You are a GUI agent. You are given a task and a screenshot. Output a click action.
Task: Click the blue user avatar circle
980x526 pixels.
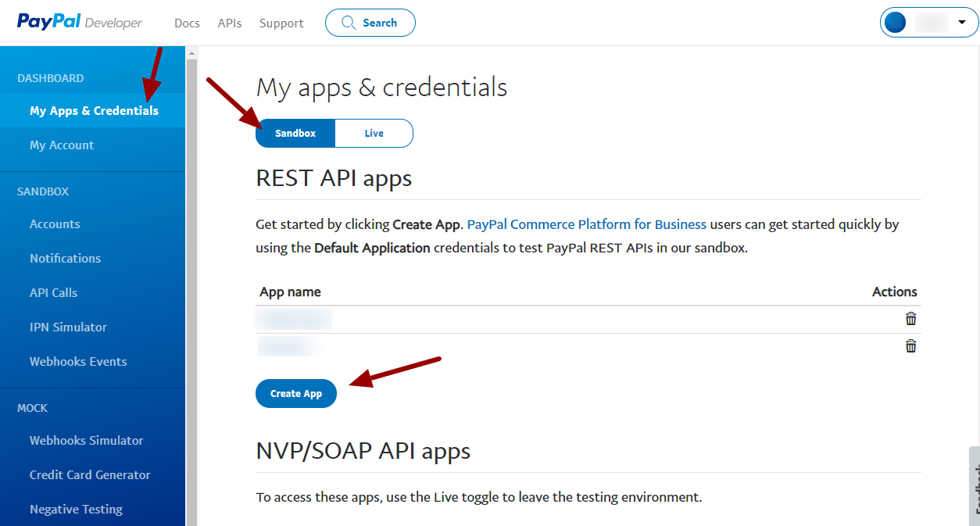[896, 23]
